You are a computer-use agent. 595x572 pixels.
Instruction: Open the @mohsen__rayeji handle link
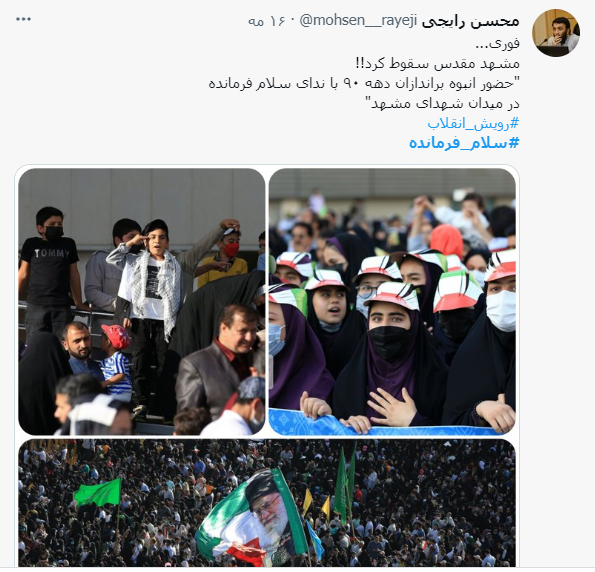pyautogui.click(x=359, y=20)
